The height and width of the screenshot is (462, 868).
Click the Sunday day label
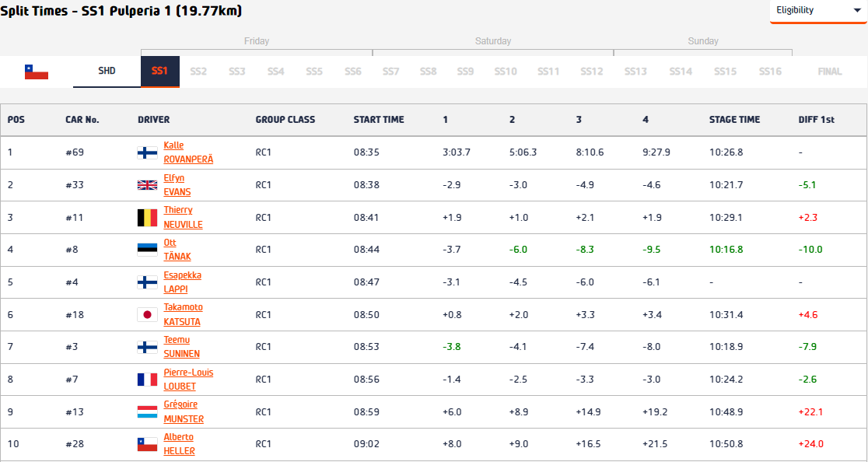coord(703,41)
